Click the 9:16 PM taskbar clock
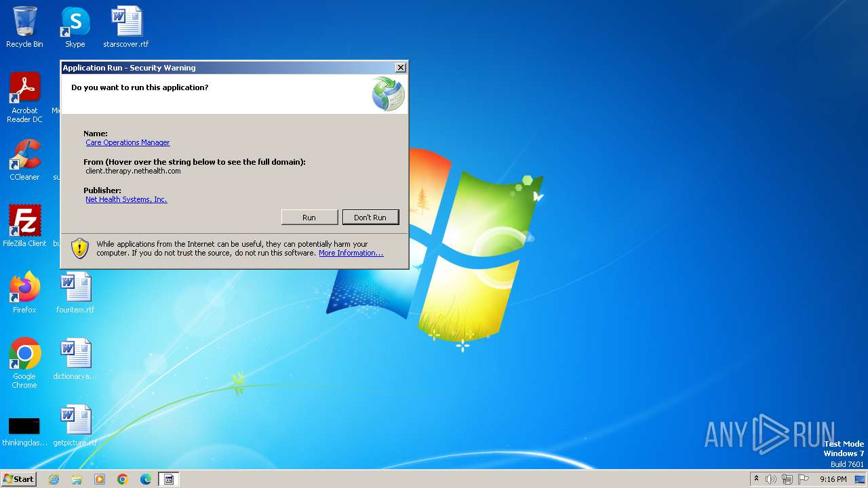This screenshot has height=488, width=868. [x=833, y=479]
